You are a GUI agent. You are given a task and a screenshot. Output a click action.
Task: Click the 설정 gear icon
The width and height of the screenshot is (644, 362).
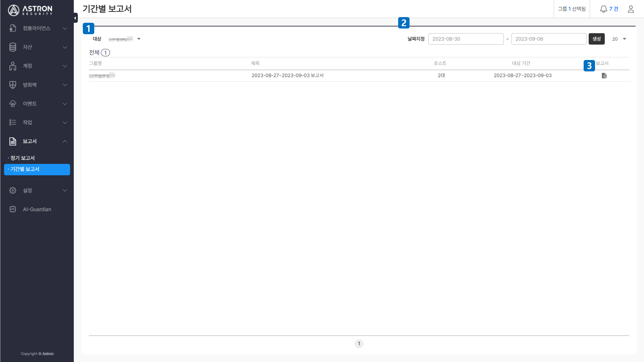point(13,190)
